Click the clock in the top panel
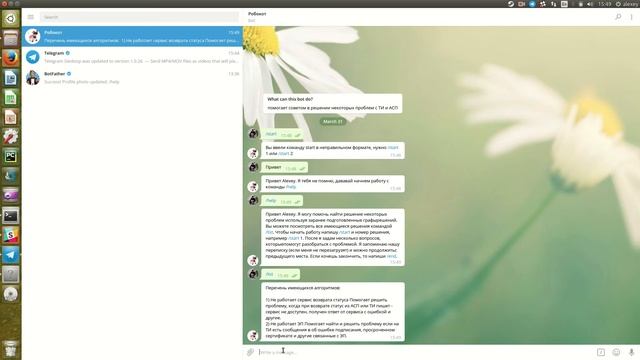This screenshot has height=360, width=640. [604, 4]
